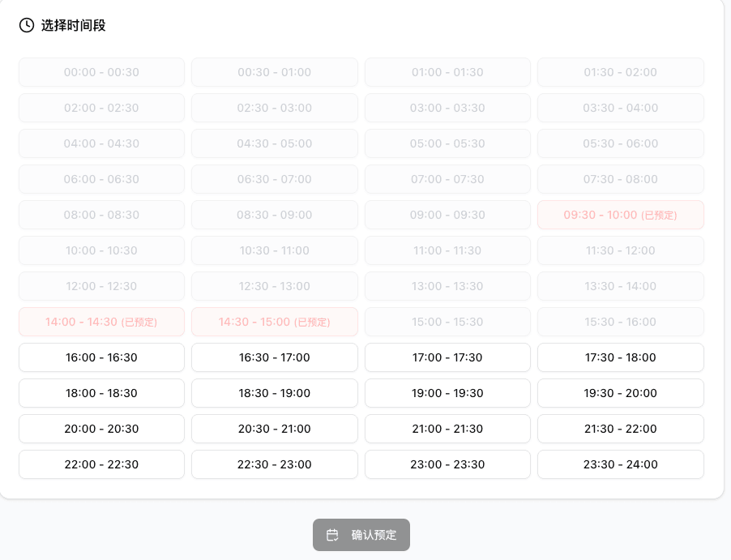731x560 pixels.
Task: Choose the 21:00 - 21:30 time slot
Action: [x=447, y=429]
